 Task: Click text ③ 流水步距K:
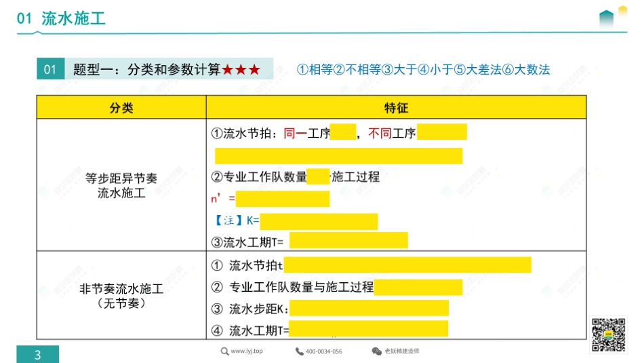tap(249, 309)
